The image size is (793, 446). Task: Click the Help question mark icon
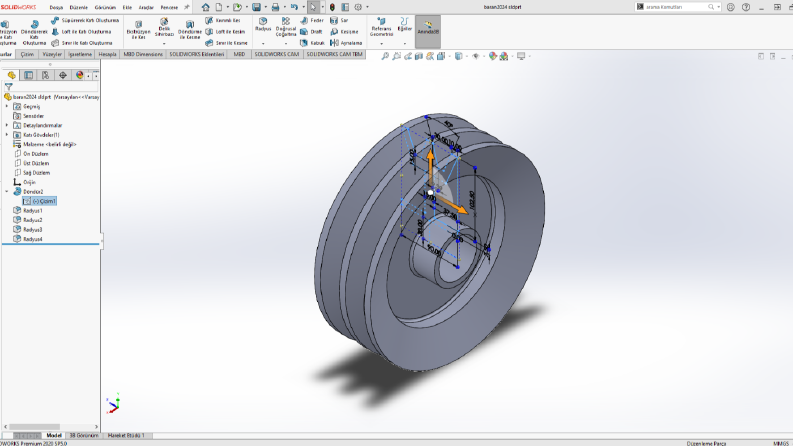pos(746,7)
